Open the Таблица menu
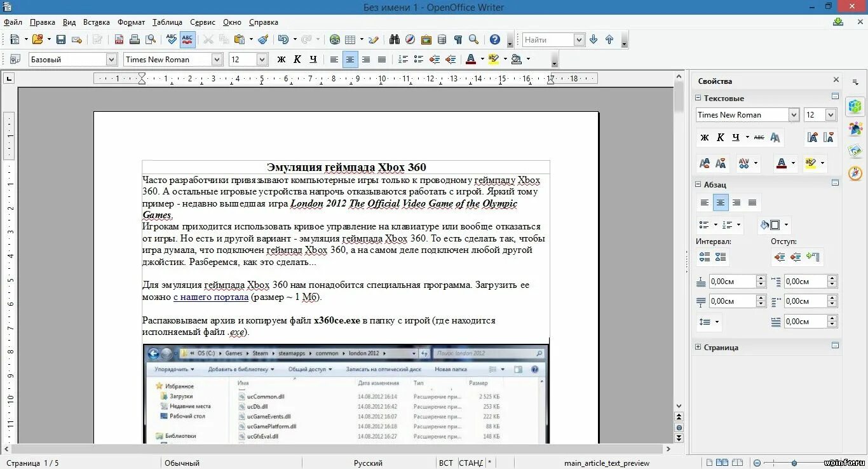 [167, 22]
